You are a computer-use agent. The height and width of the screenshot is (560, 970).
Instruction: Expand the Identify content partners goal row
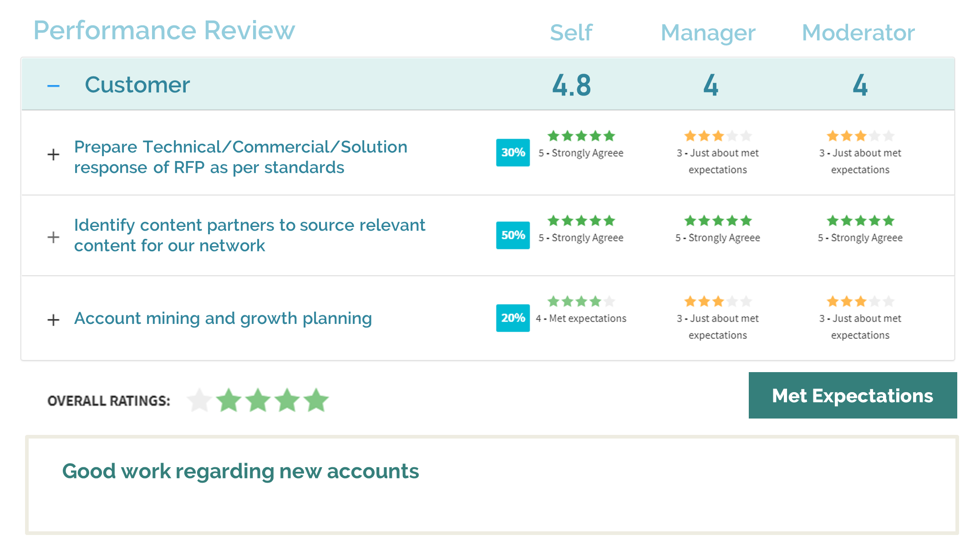click(53, 237)
